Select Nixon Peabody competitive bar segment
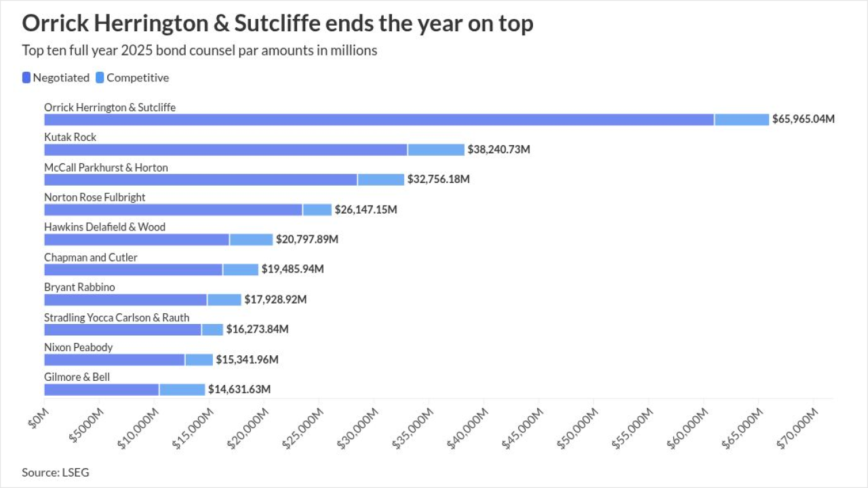Viewport: 868px width, 488px height. 199,359
